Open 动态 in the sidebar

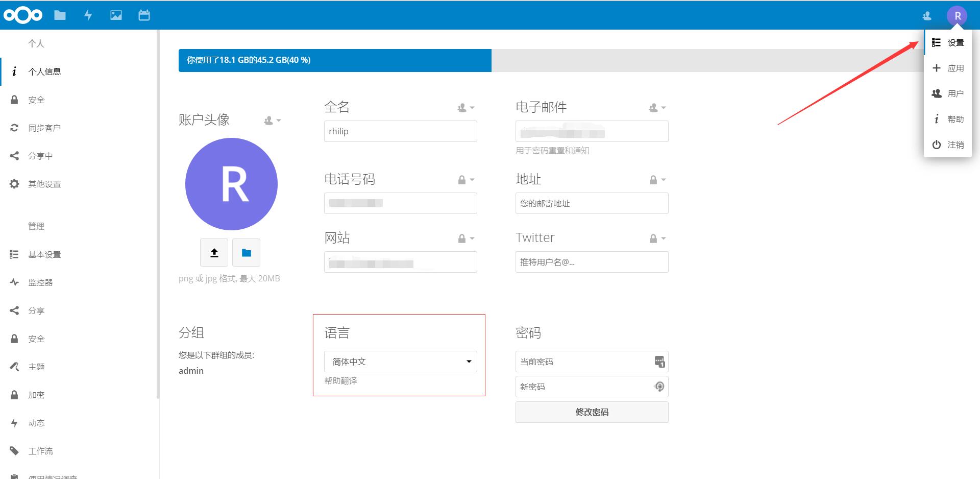(x=78, y=423)
